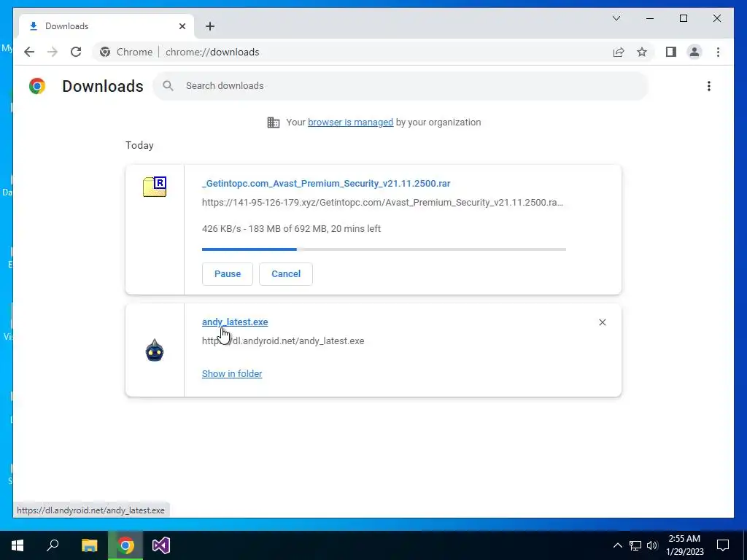Close the Downloads tab
The height and width of the screenshot is (560, 747).
pos(182,26)
